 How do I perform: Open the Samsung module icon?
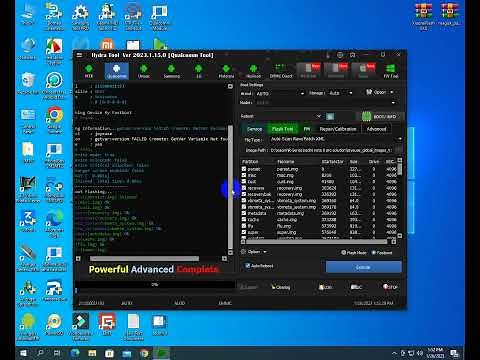171,71
